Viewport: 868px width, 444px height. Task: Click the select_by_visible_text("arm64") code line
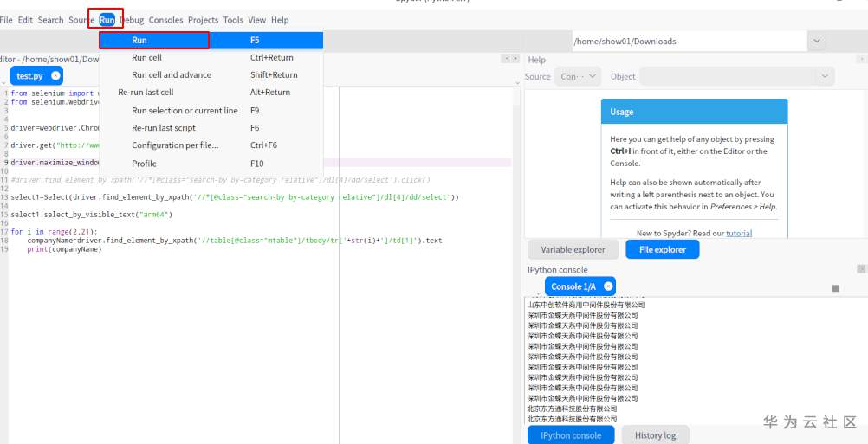[x=92, y=215]
